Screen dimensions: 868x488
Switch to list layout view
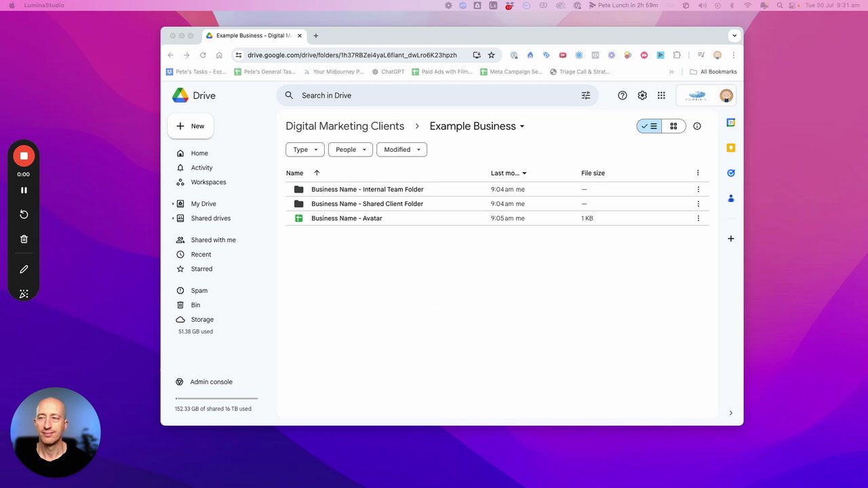pos(649,126)
